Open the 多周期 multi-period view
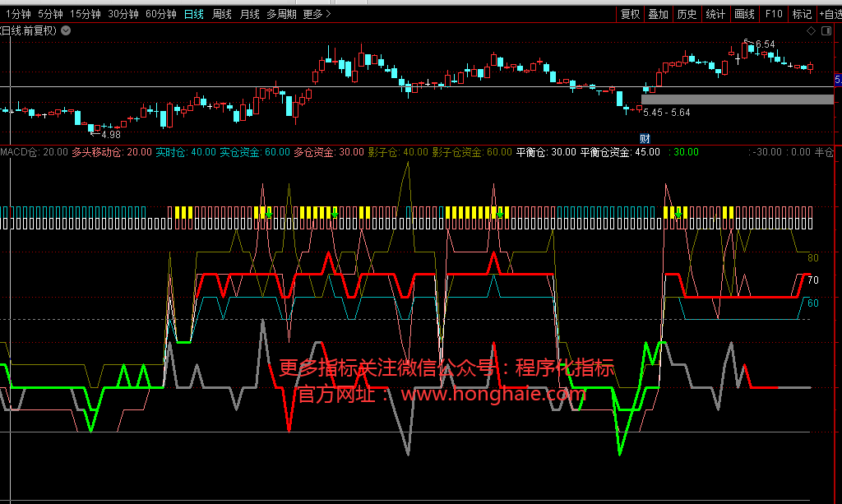Viewport: 842px width, 504px height. pos(281,14)
